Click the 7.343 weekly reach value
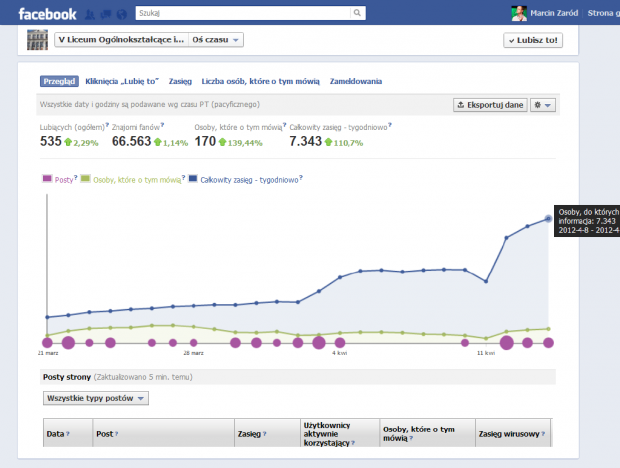Screen dimensions: 620x468 [x=305, y=142]
